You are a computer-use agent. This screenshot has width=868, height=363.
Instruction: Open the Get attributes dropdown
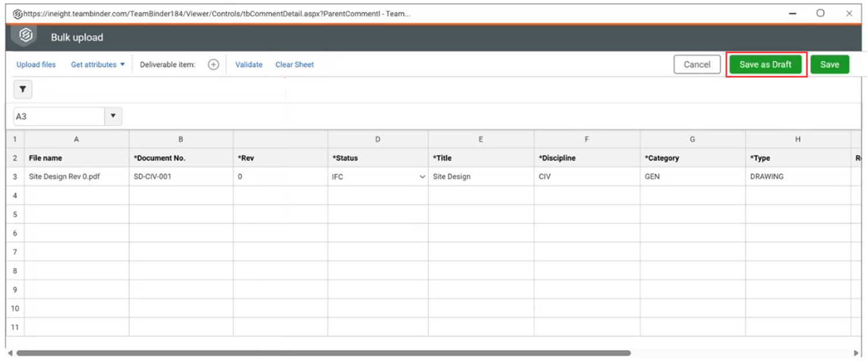(x=98, y=65)
